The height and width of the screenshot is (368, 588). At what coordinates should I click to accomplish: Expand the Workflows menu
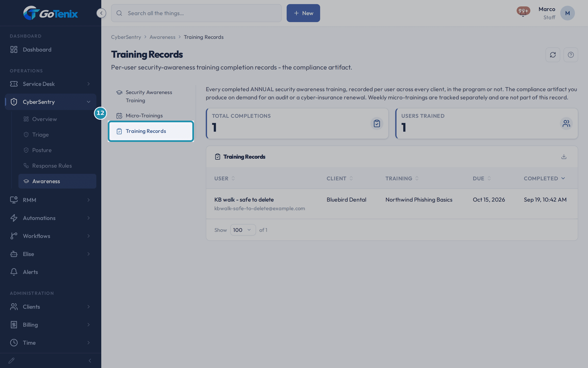coord(51,236)
